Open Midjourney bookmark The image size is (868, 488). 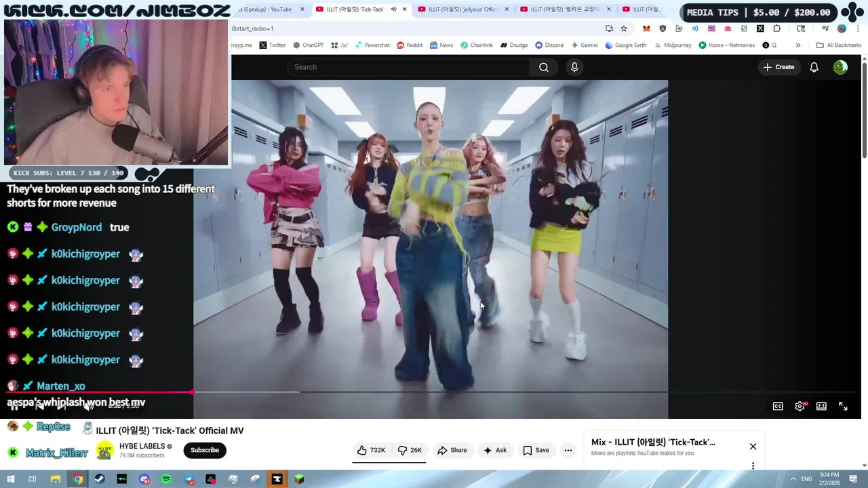tap(673, 45)
